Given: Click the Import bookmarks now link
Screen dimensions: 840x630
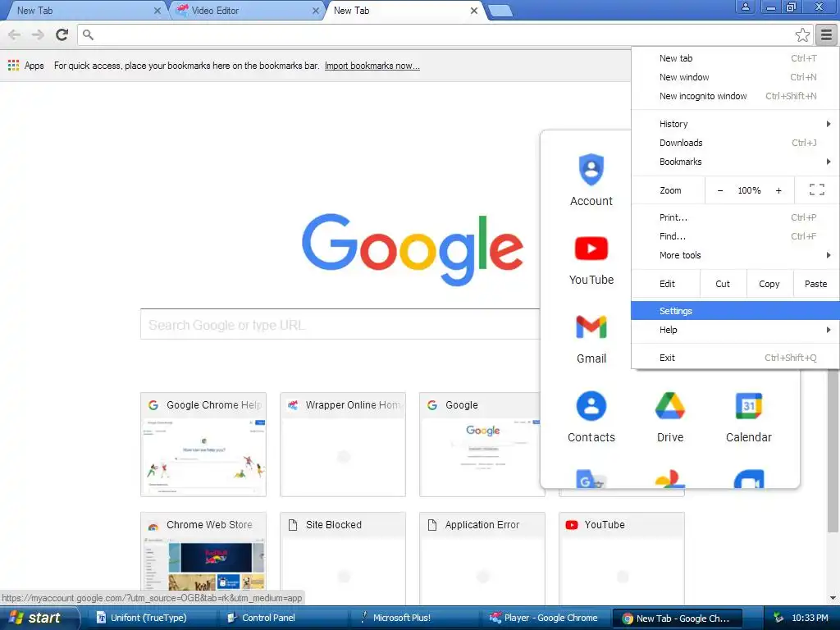Looking at the screenshot, I should [x=372, y=66].
